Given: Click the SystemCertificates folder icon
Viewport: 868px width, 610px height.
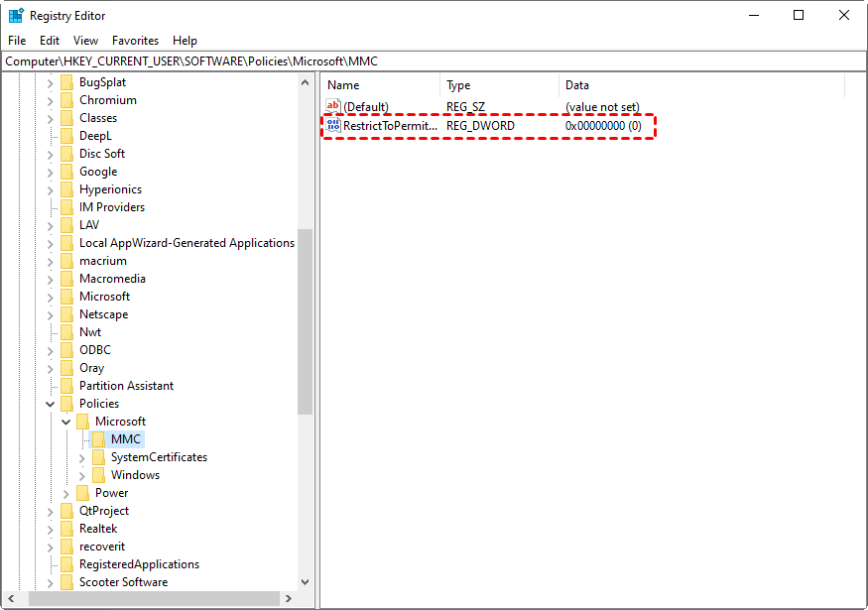Looking at the screenshot, I should click(99, 457).
